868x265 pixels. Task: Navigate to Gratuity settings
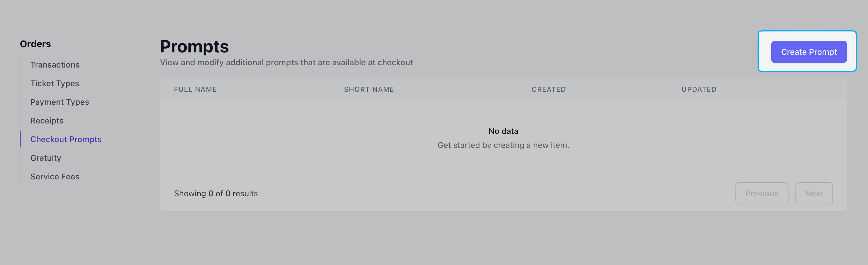(x=46, y=158)
